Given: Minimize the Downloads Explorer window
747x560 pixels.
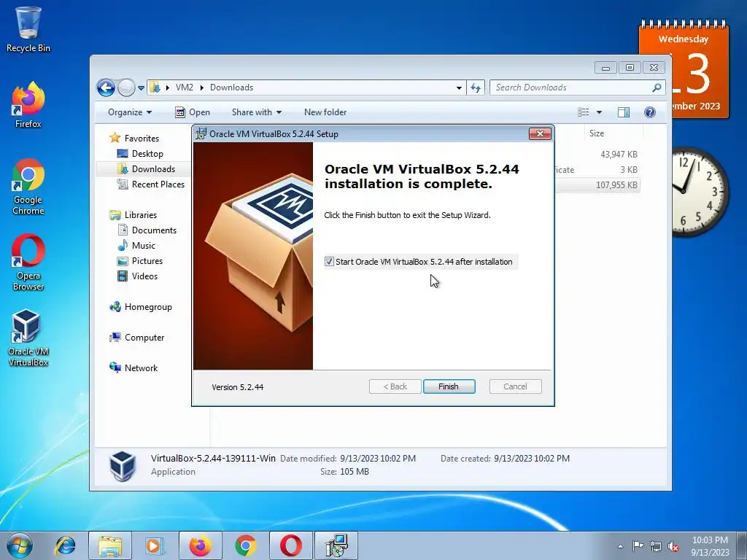Looking at the screenshot, I should [605, 68].
